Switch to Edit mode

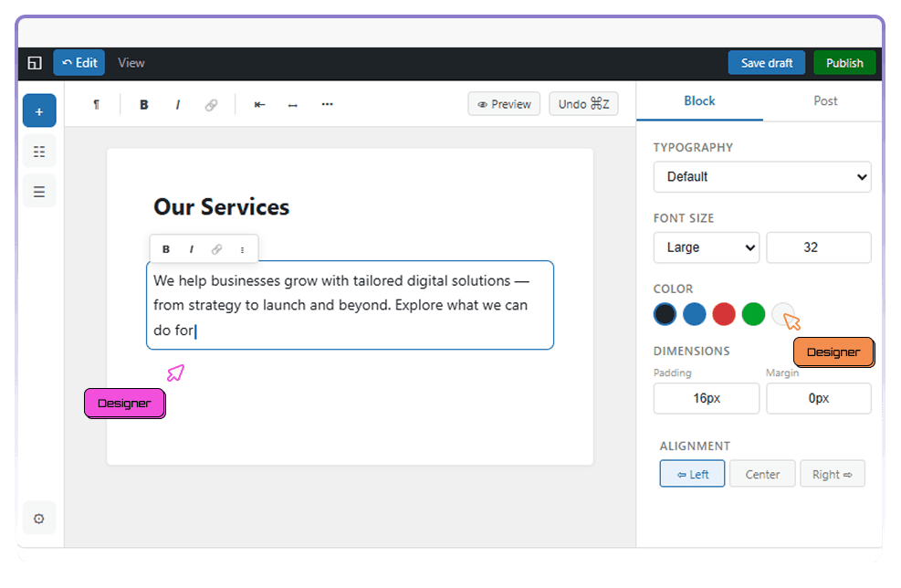tap(79, 63)
